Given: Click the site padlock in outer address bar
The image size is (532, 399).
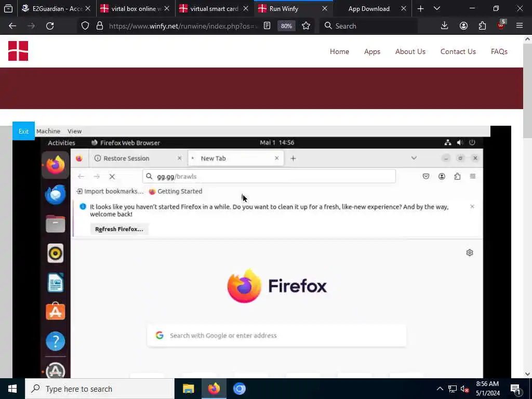Looking at the screenshot, I should [x=99, y=26].
